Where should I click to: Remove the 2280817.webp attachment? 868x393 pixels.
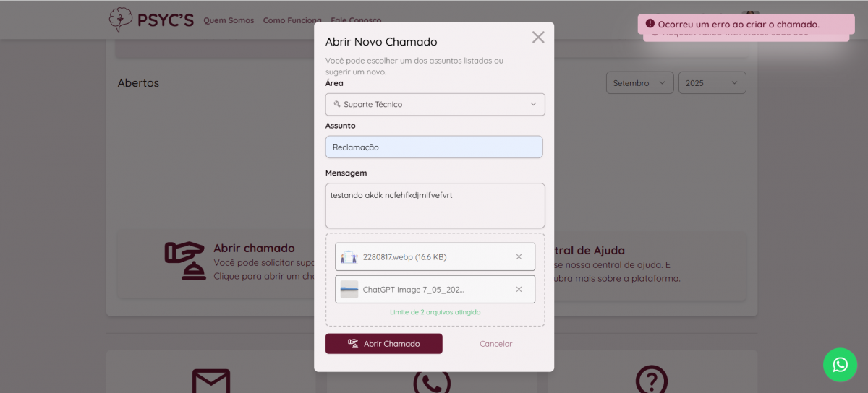tap(519, 256)
